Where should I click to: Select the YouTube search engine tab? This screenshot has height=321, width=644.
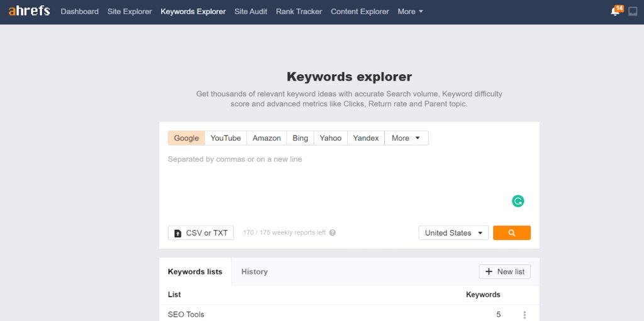(226, 138)
